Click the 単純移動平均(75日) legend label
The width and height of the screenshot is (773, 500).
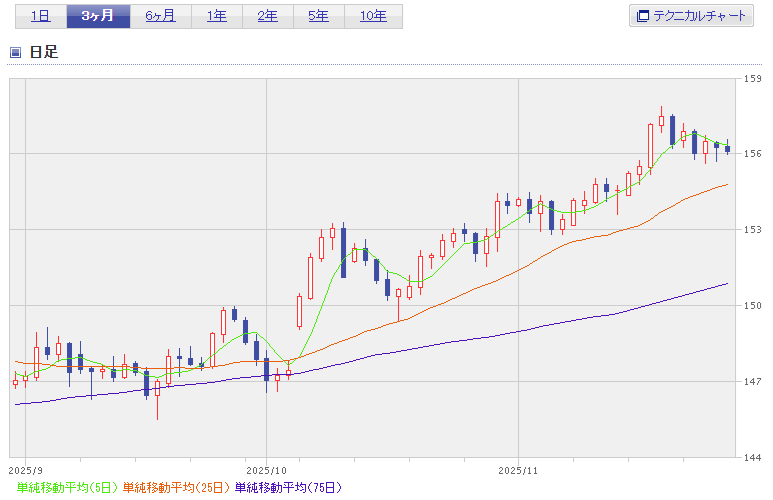(288, 488)
